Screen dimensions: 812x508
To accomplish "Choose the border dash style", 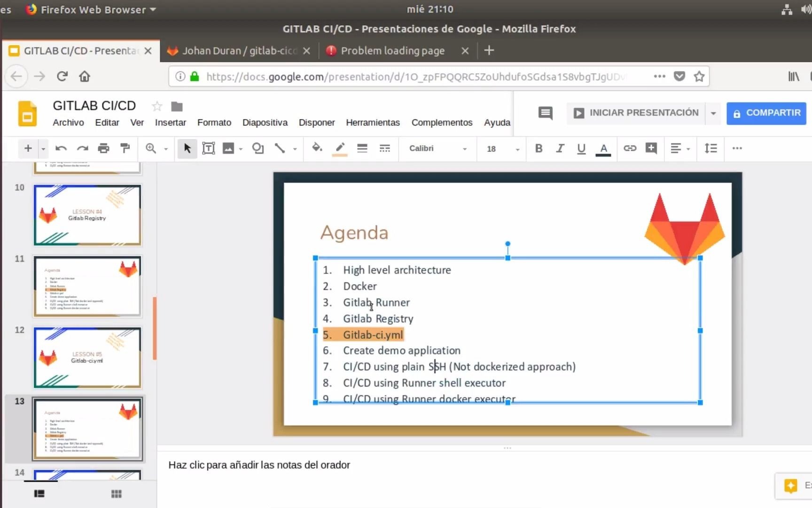I will click(384, 149).
